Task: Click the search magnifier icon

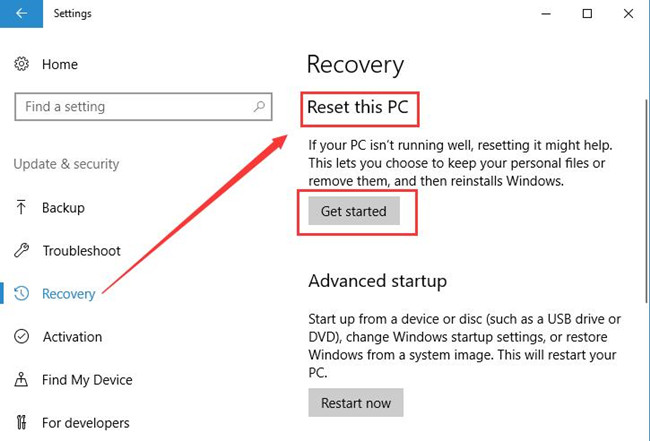Action: [260, 107]
